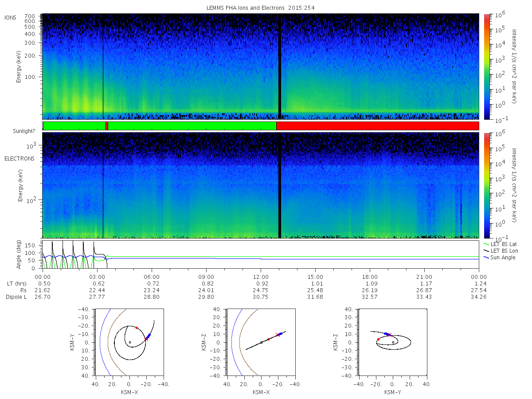The width and height of the screenshot is (532, 399).
Task: Click the wide black data gap in the ions spectrogram
Action: pyautogui.click(x=280, y=66)
